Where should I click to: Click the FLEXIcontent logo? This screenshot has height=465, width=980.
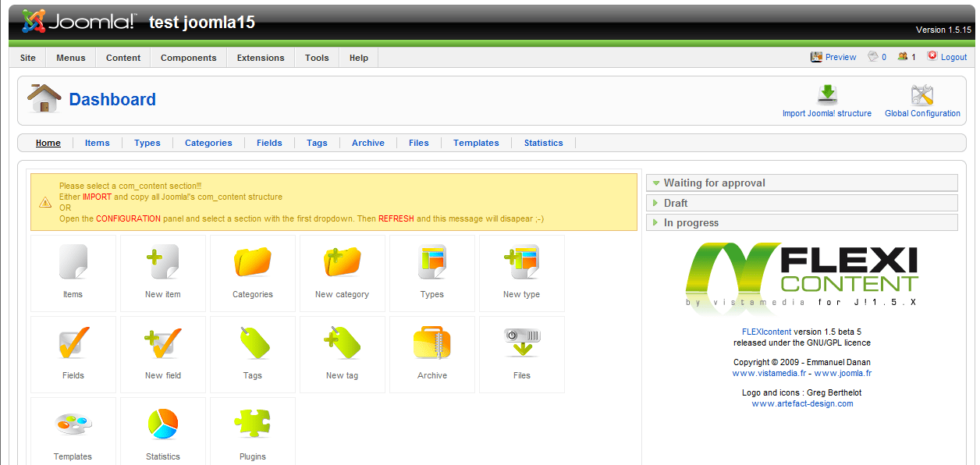pyautogui.click(x=802, y=277)
